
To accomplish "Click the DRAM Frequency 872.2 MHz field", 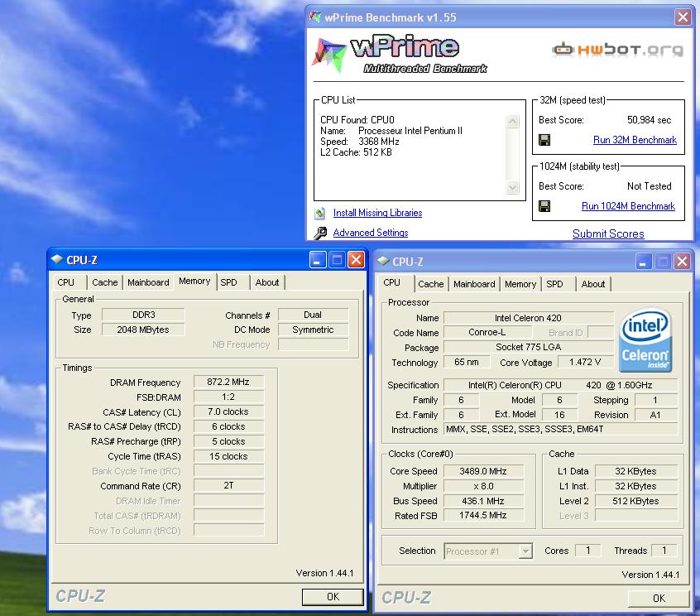I will pos(228,382).
